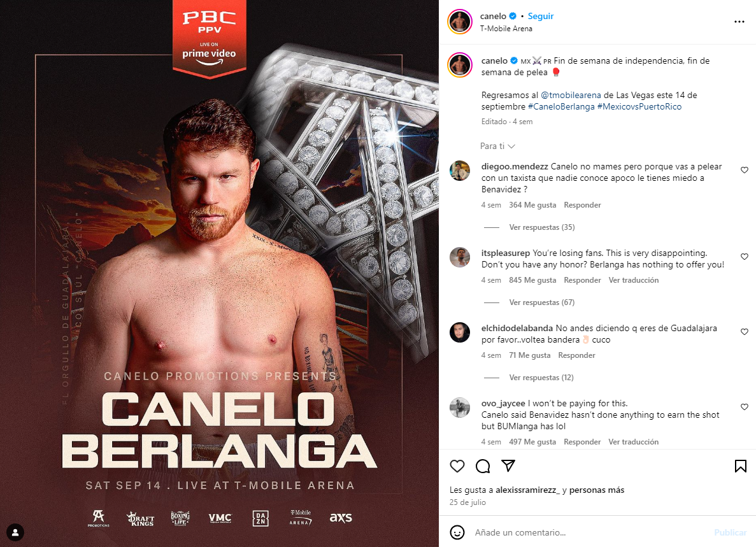756x547 pixels.
Task: Follow canelo with the Seguir button
Action: click(x=541, y=16)
